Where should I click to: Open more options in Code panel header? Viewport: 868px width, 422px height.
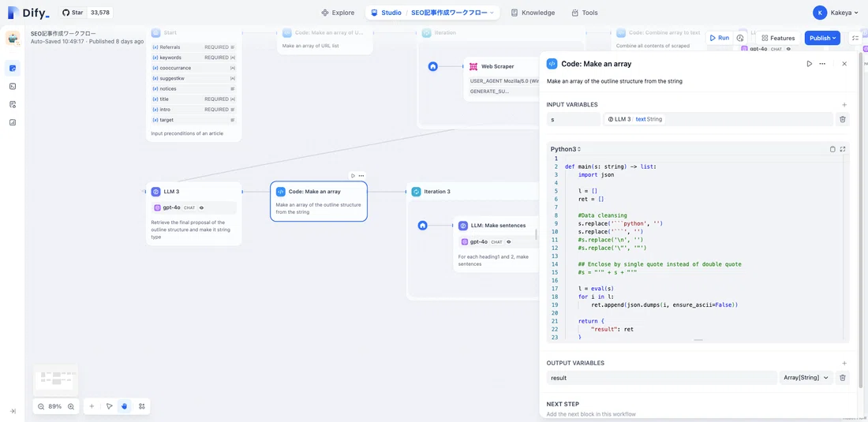[823, 64]
